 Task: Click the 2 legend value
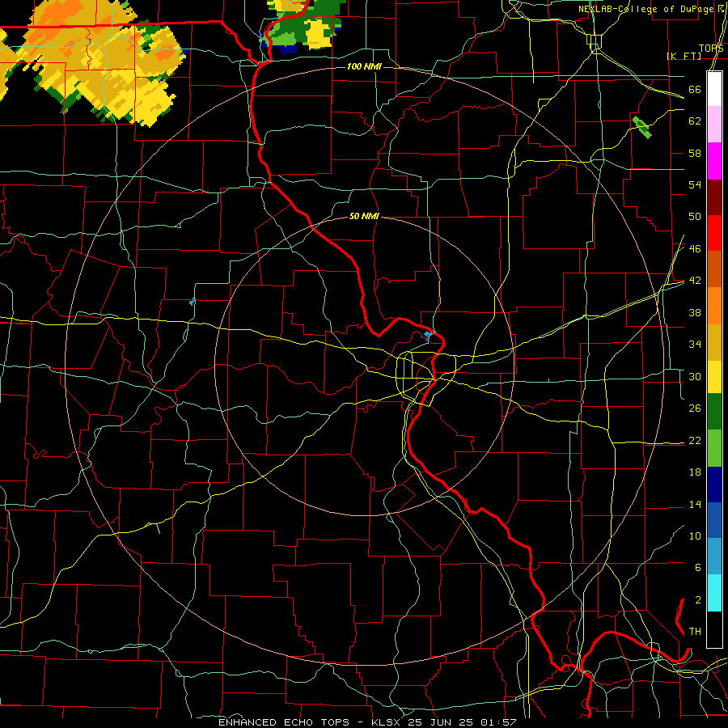pyautogui.click(x=697, y=600)
